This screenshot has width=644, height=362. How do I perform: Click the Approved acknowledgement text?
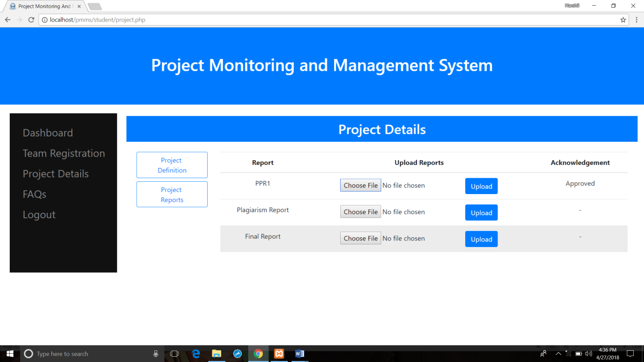pos(580,183)
